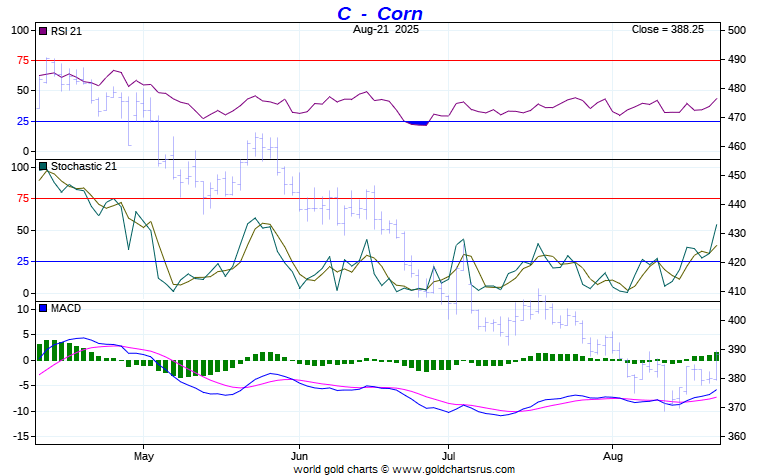Click the 'RSI 21' label text
This screenshot has height=475, width=760.
(66, 31)
